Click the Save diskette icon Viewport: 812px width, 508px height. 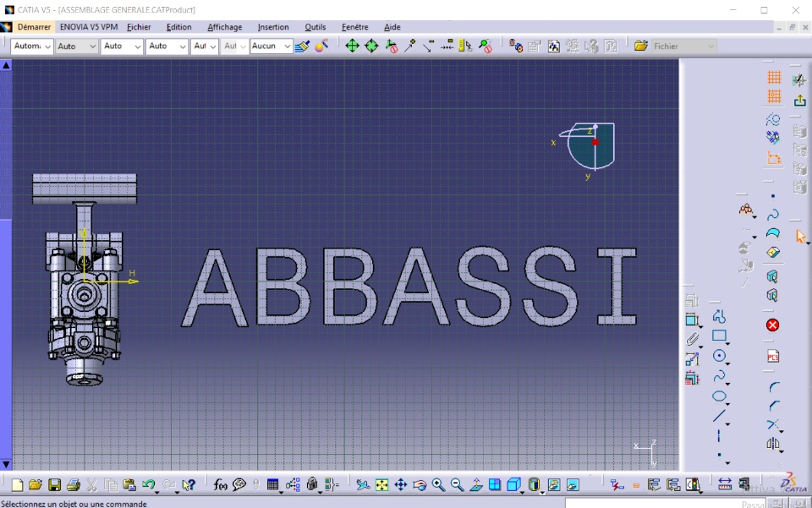tap(54, 484)
